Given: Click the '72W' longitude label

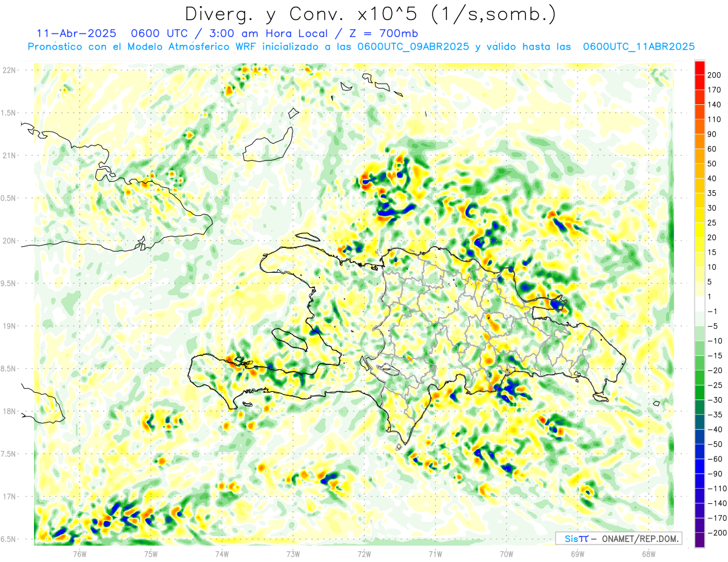Looking at the screenshot, I should [364, 554].
